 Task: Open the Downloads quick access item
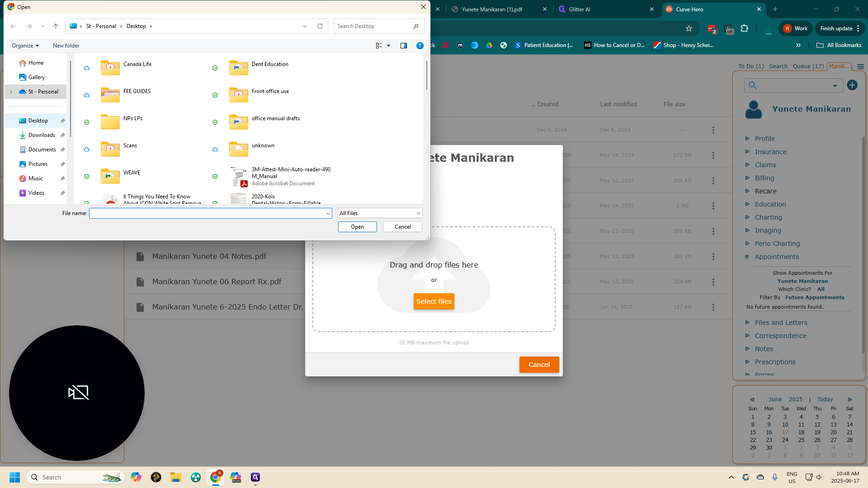42,135
